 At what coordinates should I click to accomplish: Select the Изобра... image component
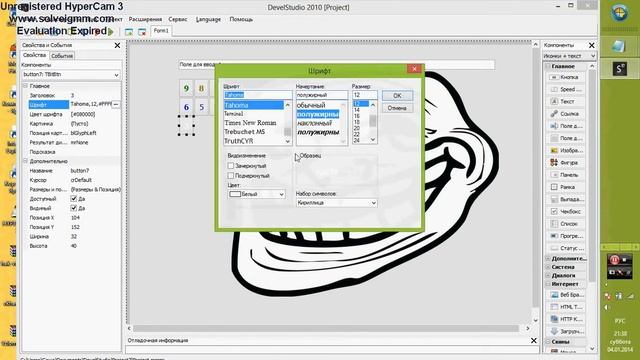click(565, 151)
